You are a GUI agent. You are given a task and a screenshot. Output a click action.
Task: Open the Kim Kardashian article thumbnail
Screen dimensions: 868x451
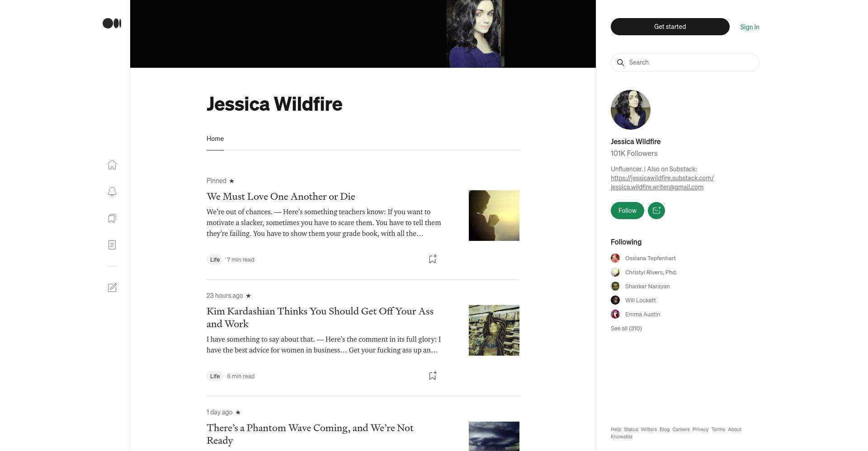click(x=494, y=330)
